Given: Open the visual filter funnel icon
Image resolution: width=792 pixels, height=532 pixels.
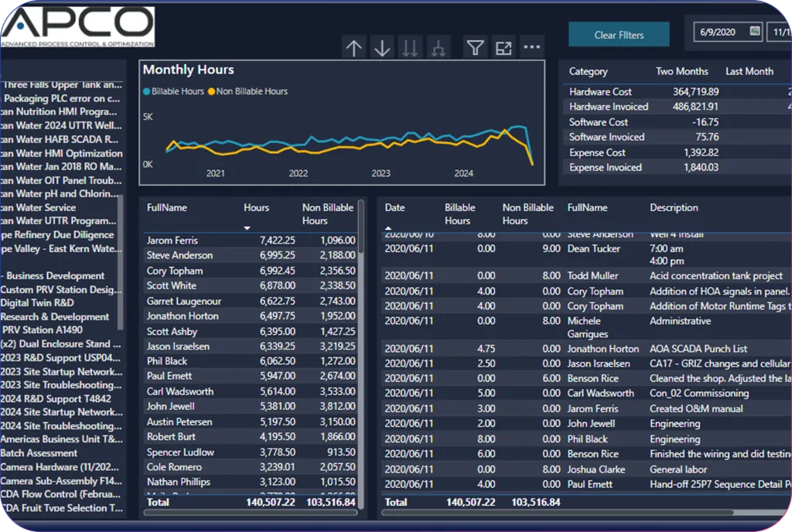Looking at the screenshot, I should [x=475, y=48].
